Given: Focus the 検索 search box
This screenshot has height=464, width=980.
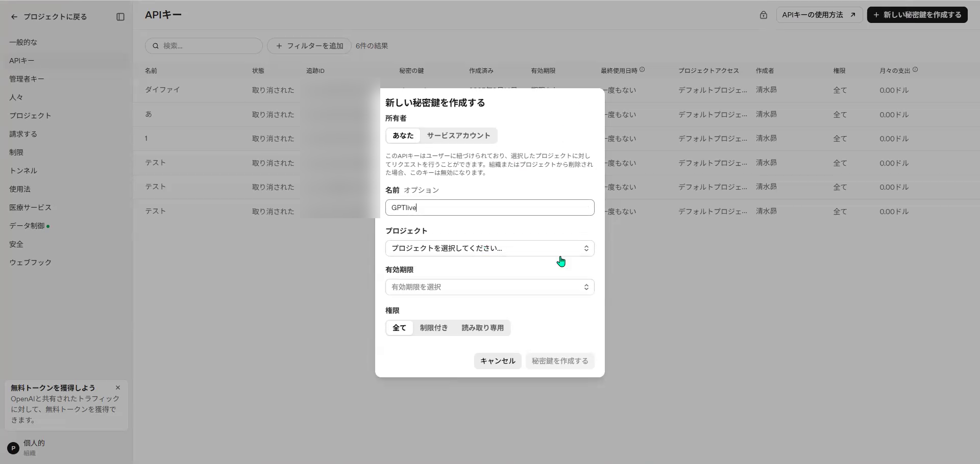Looking at the screenshot, I should [x=204, y=46].
